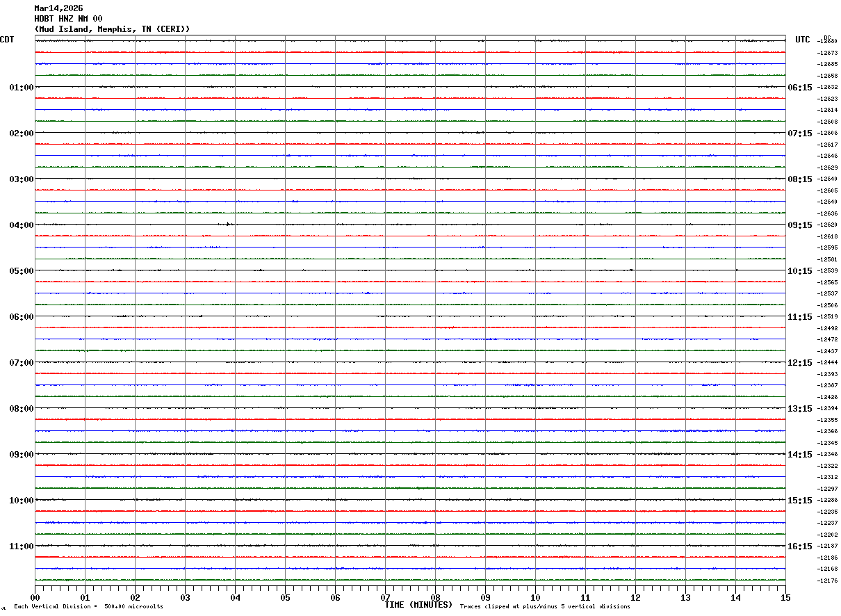Click 'Traces clipped at plus/minus 5 vertical divisions'

click(545, 607)
